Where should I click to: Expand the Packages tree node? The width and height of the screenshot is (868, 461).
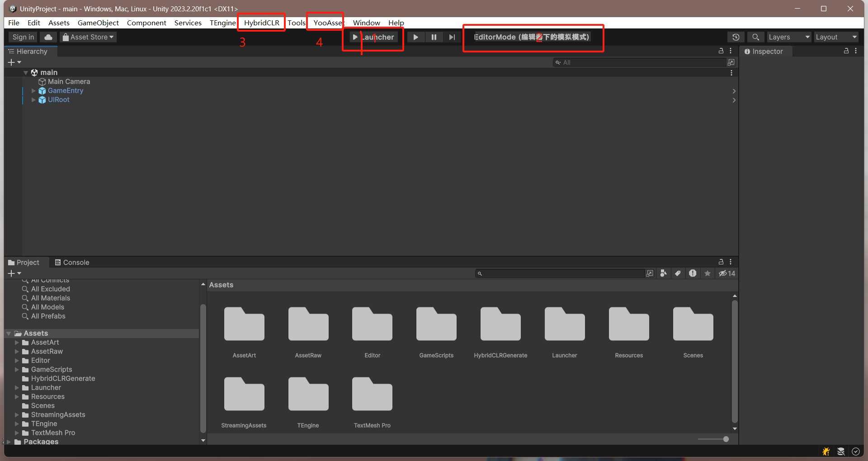[x=9, y=442]
